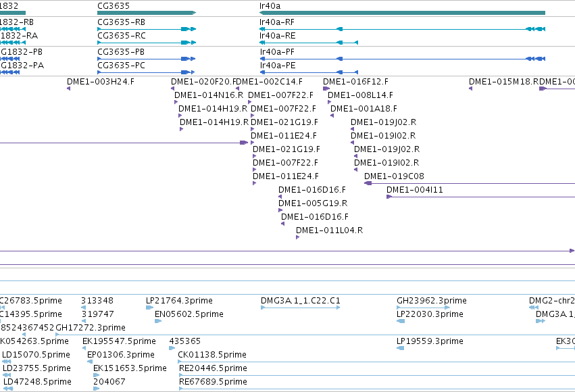Select the DME1-004I11 feature label
575x392 pixels.
point(414,190)
